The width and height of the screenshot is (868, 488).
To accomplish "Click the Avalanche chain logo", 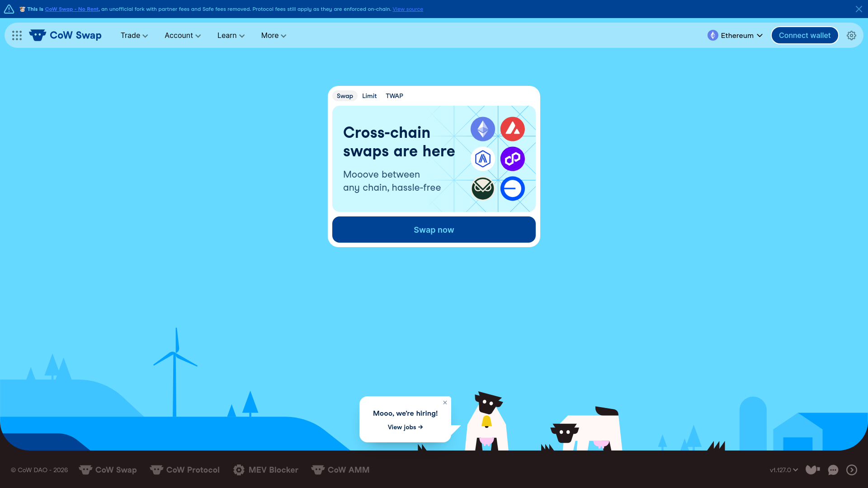I will (513, 129).
